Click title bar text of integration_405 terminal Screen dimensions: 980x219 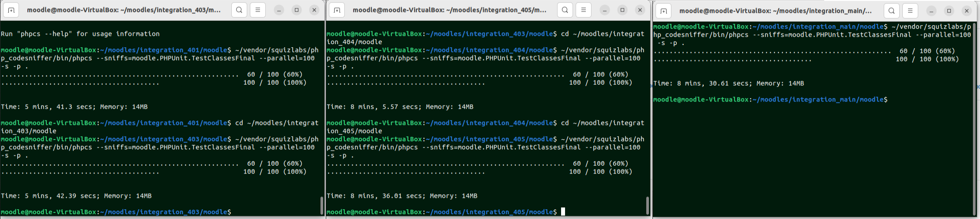click(449, 10)
